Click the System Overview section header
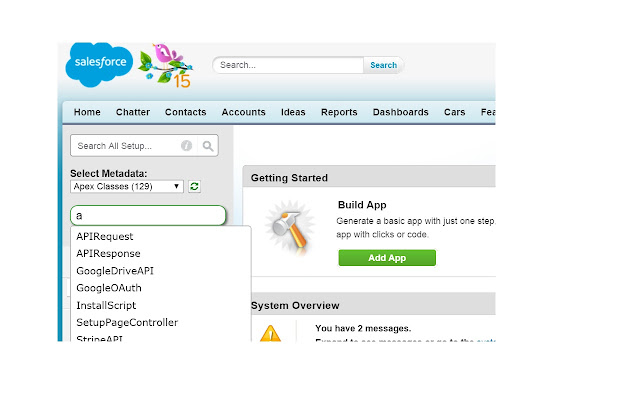Screen dimensions: 640x400 [x=373, y=304]
